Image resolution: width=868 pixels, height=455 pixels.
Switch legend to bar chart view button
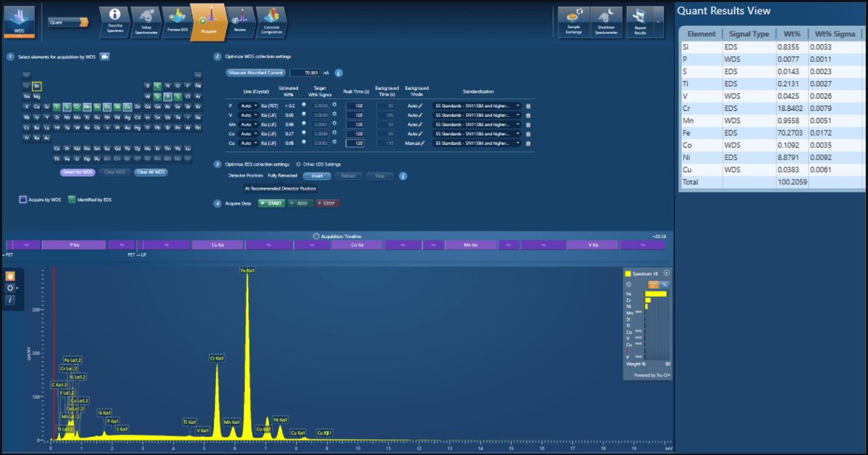click(x=653, y=284)
